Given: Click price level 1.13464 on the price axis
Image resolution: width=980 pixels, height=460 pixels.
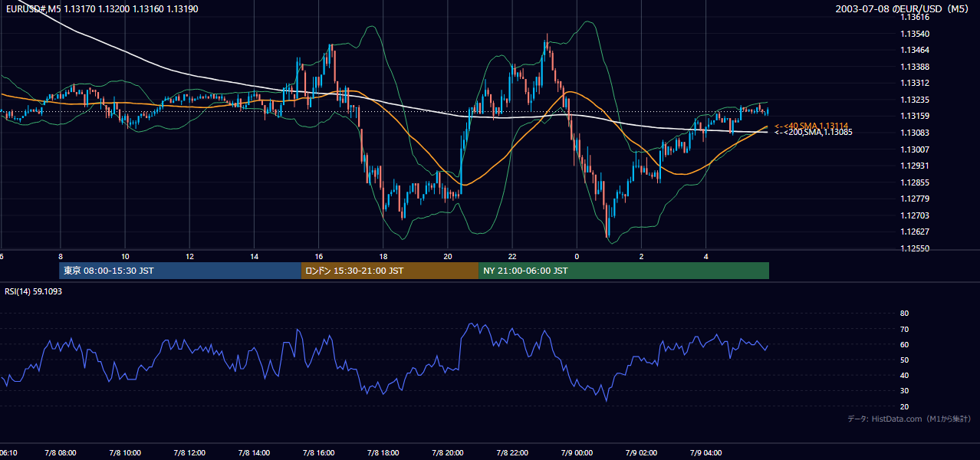Looking at the screenshot, I should (915, 50).
